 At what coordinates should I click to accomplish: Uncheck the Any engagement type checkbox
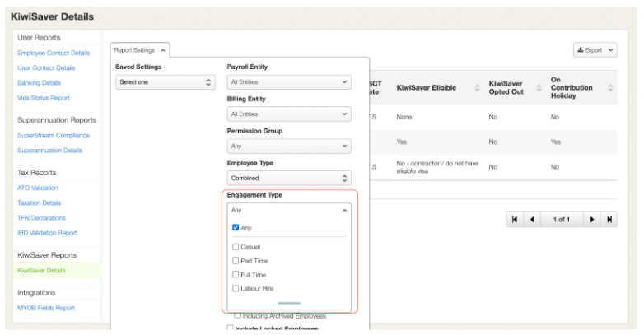[236, 228]
